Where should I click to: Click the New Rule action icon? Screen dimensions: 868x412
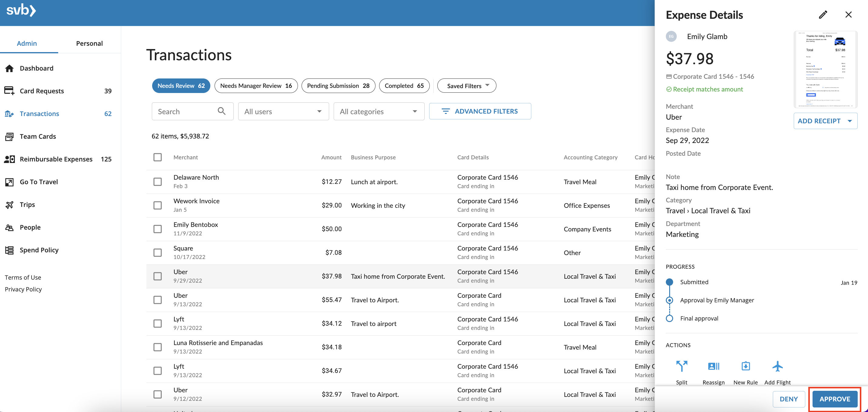(x=746, y=366)
